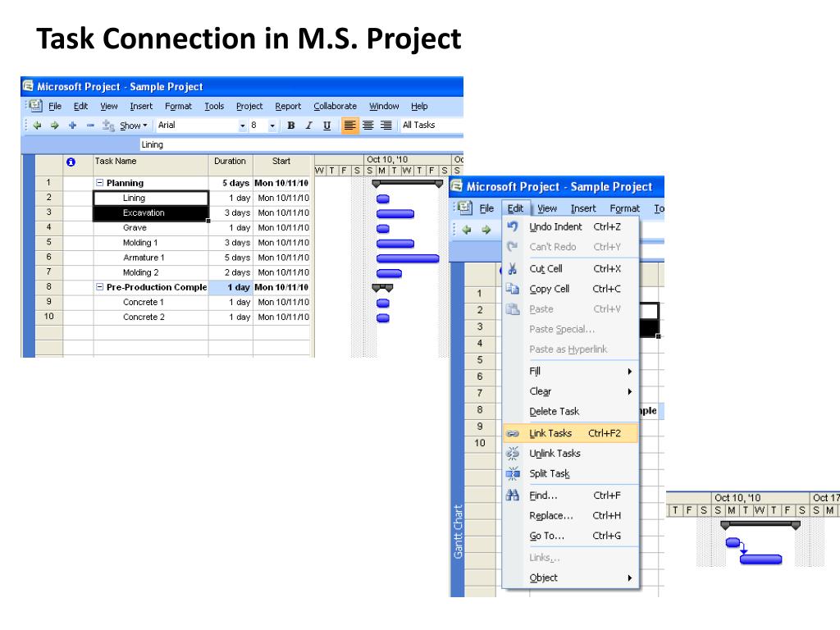The height and width of the screenshot is (630, 840).
Task: Click the Find binoculars icon
Action: 513,495
